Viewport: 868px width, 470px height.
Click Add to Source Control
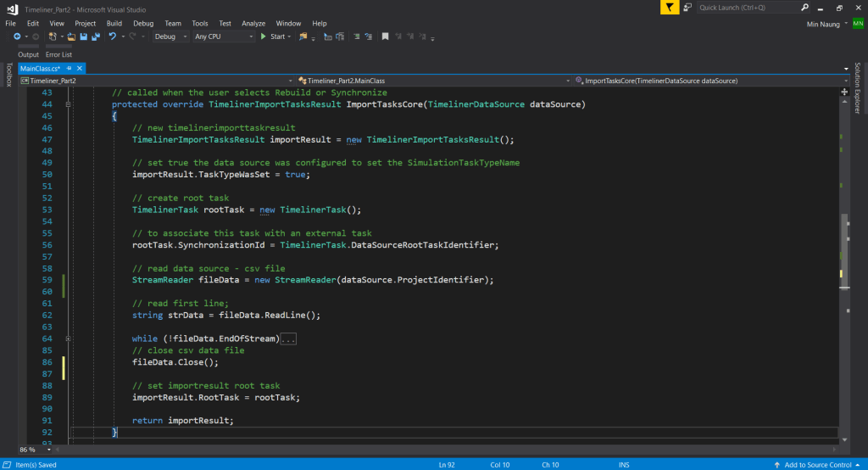click(x=819, y=464)
